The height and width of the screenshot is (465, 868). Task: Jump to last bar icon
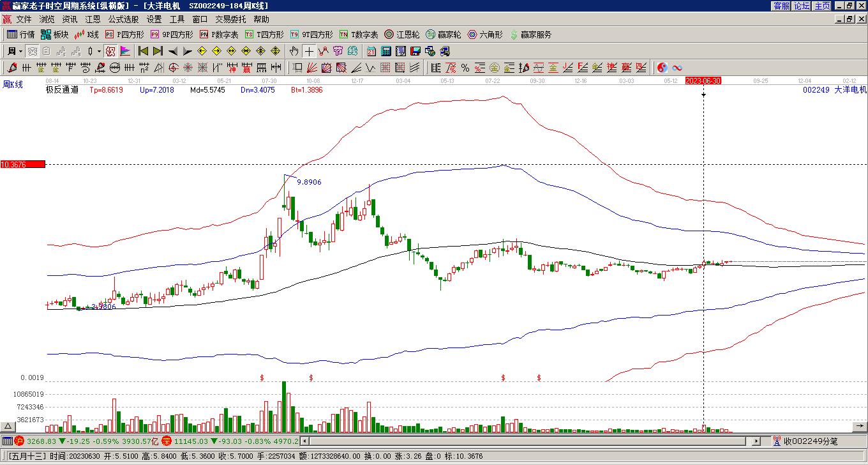click(x=158, y=51)
